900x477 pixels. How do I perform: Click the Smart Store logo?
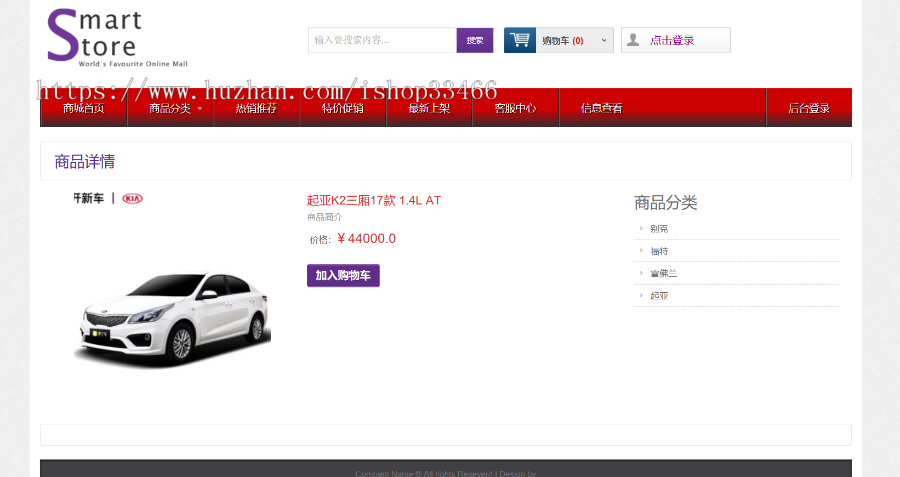pyautogui.click(x=117, y=38)
